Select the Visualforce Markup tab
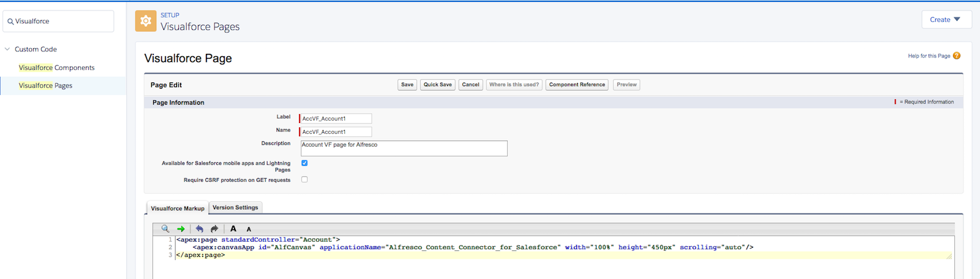980x279 pixels. coord(178,208)
